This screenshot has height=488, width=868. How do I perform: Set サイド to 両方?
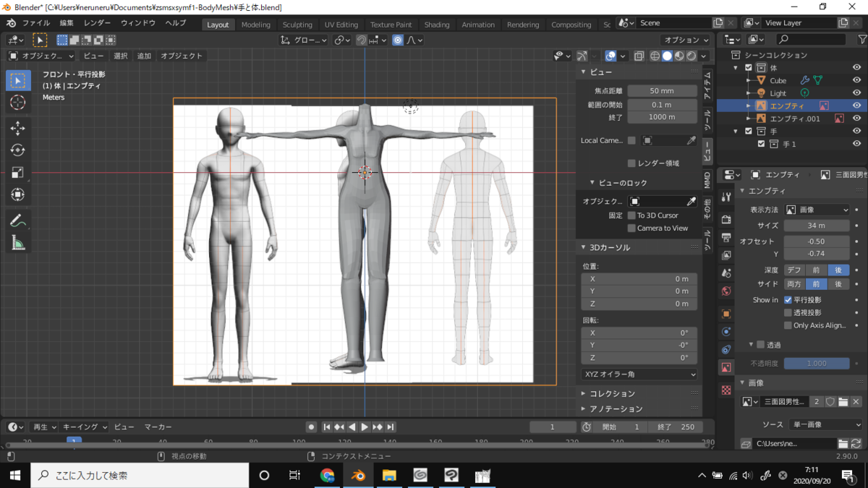[794, 284]
